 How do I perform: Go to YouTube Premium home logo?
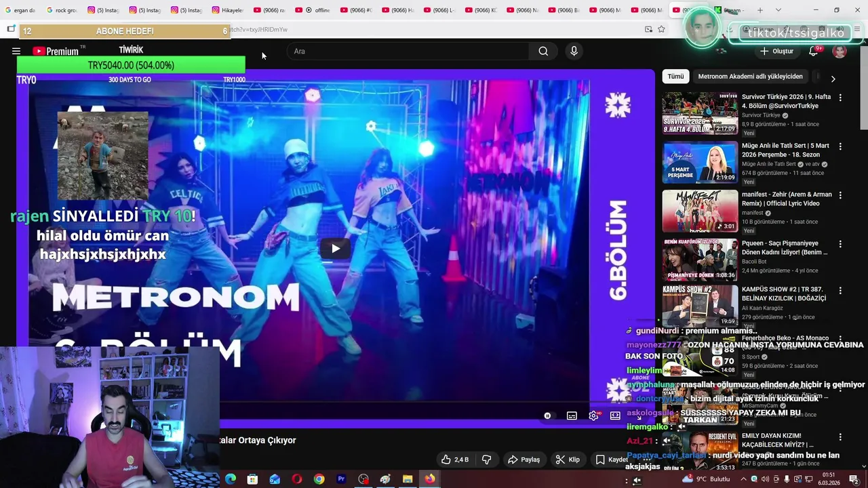(x=56, y=51)
